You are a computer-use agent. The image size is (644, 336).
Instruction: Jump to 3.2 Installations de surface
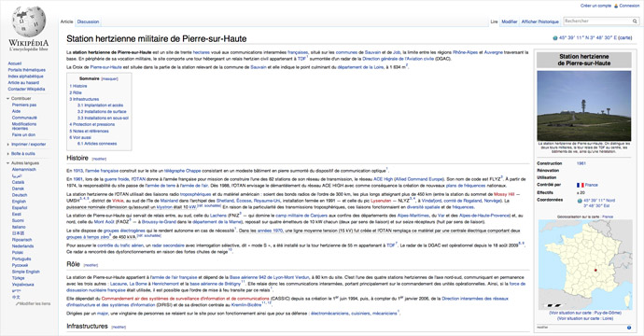pos(102,112)
